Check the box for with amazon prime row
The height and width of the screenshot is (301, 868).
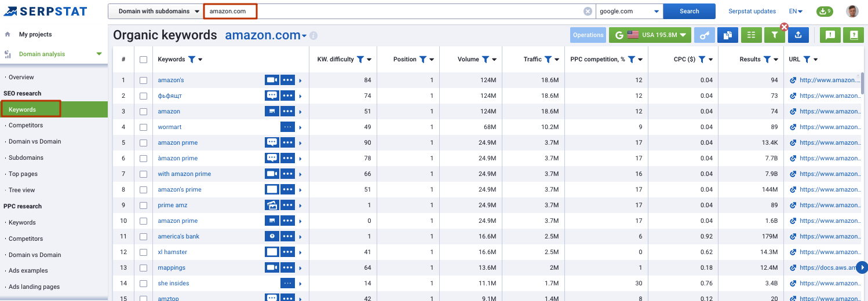point(143,174)
